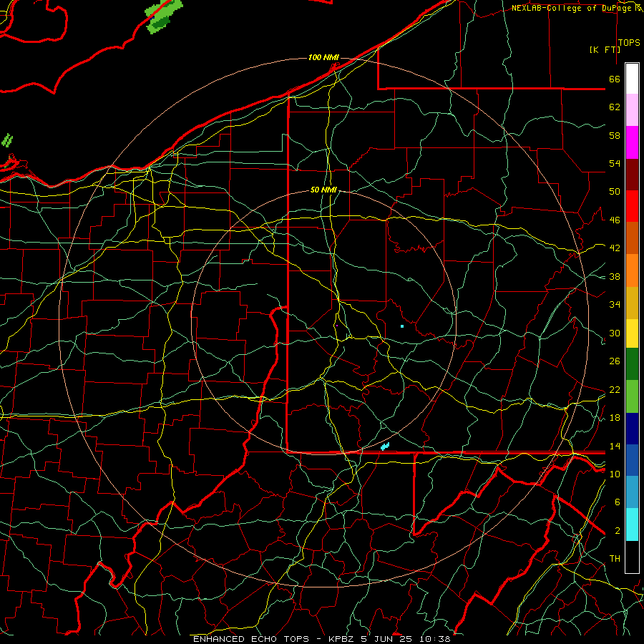This screenshot has height=644, width=644.
Task: Click the "[K FT]" units label
Action: pyautogui.click(x=605, y=50)
